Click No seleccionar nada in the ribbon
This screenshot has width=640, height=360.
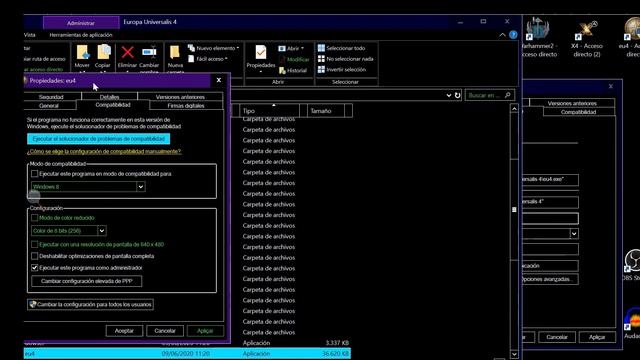345,59
